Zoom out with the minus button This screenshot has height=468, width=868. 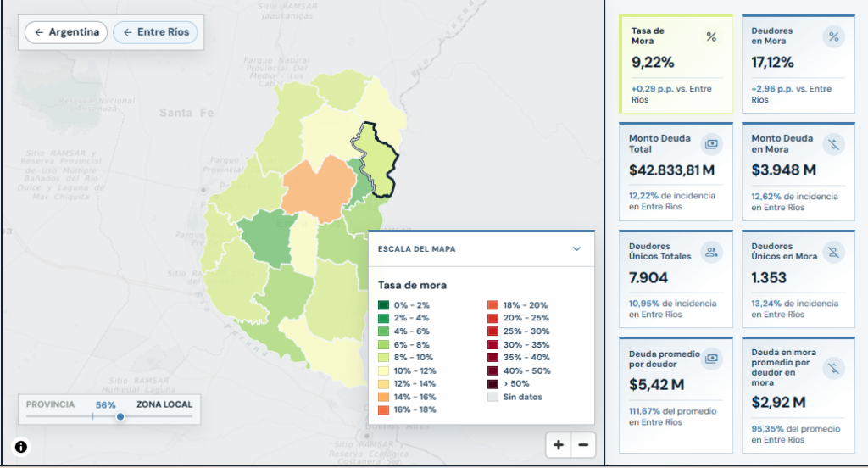(583, 445)
